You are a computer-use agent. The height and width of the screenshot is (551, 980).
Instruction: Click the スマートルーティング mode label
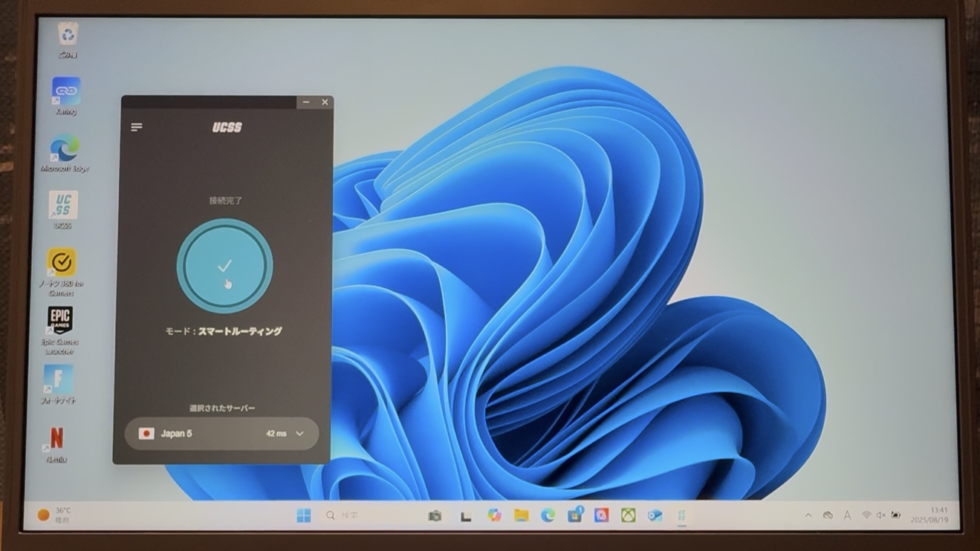[x=239, y=331]
